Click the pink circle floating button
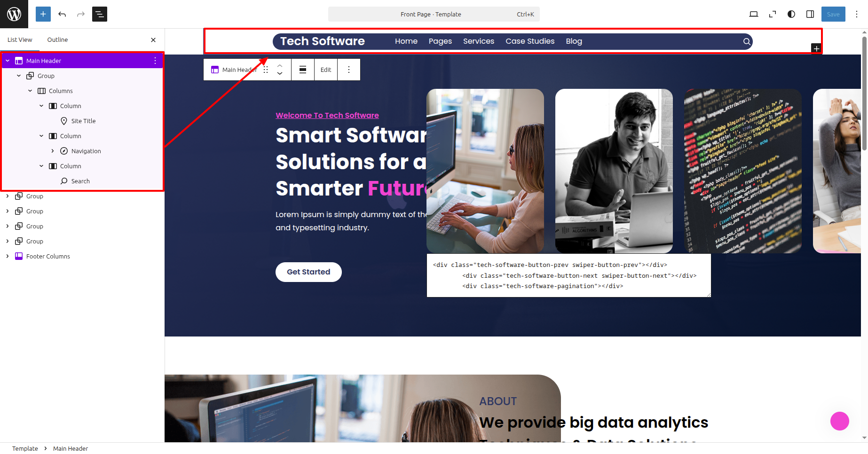This screenshot has height=454, width=868. click(840, 421)
